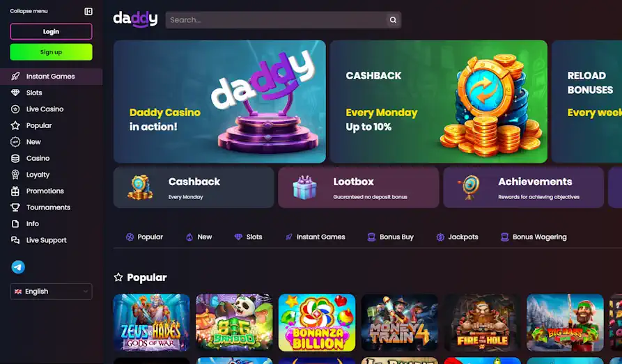Image resolution: width=622 pixels, height=364 pixels.
Task: Click the search magnifier icon
Action: click(x=393, y=19)
